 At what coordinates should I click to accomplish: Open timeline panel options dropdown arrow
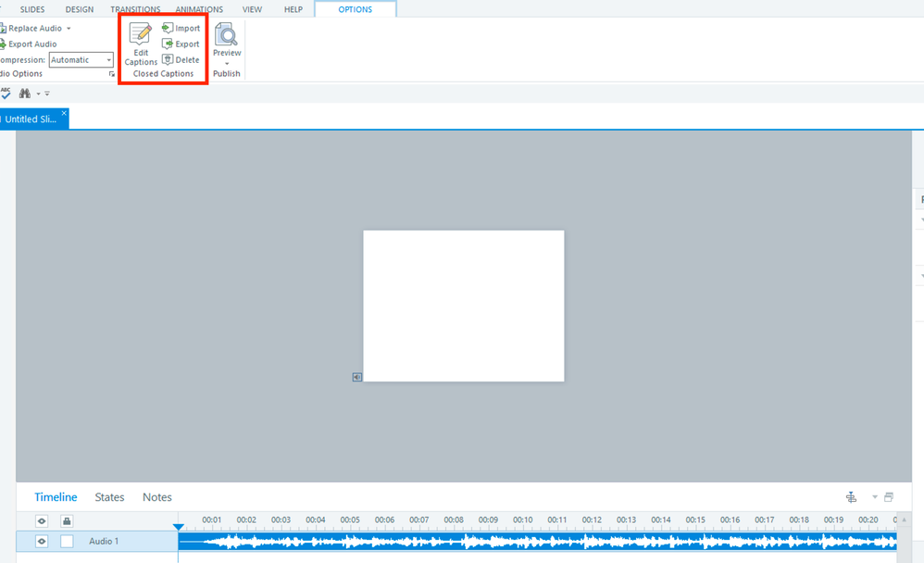pyautogui.click(x=875, y=497)
